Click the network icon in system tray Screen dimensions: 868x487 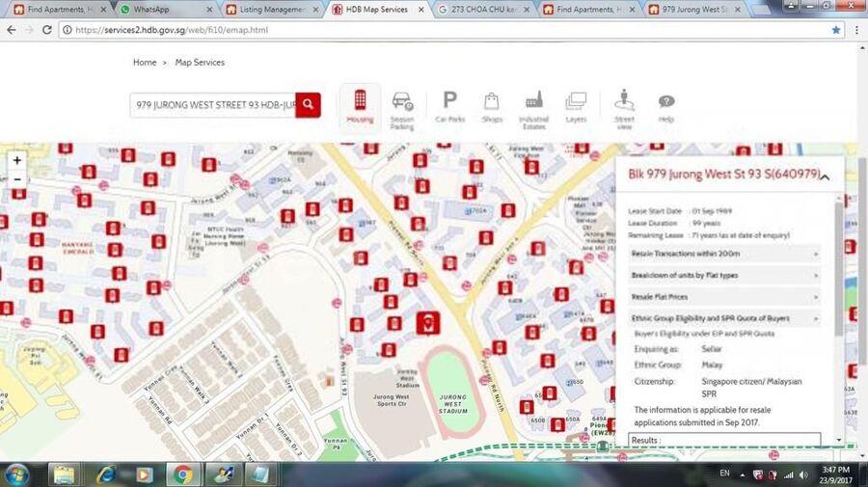click(789, 474)
